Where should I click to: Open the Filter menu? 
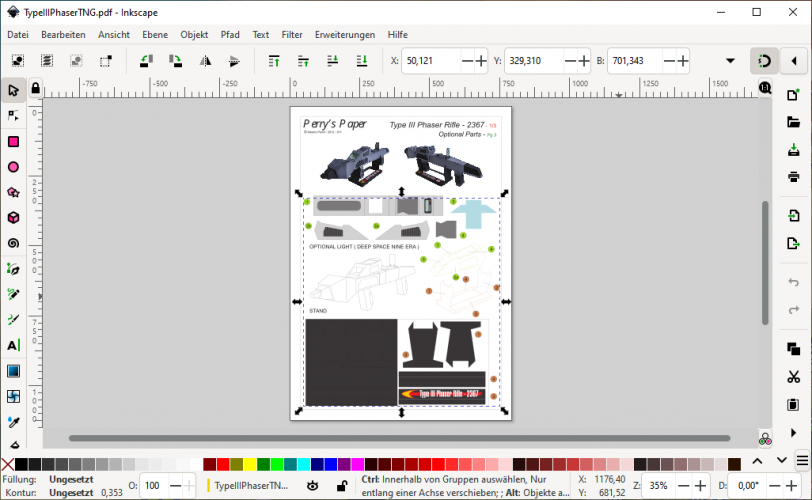click(292, 35)
